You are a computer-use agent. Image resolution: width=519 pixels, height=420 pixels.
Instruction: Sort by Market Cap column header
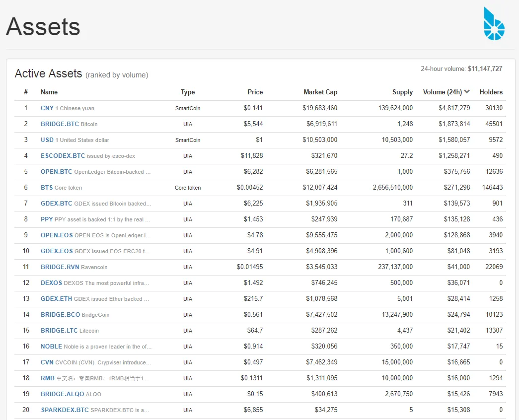tap(320, 92)
